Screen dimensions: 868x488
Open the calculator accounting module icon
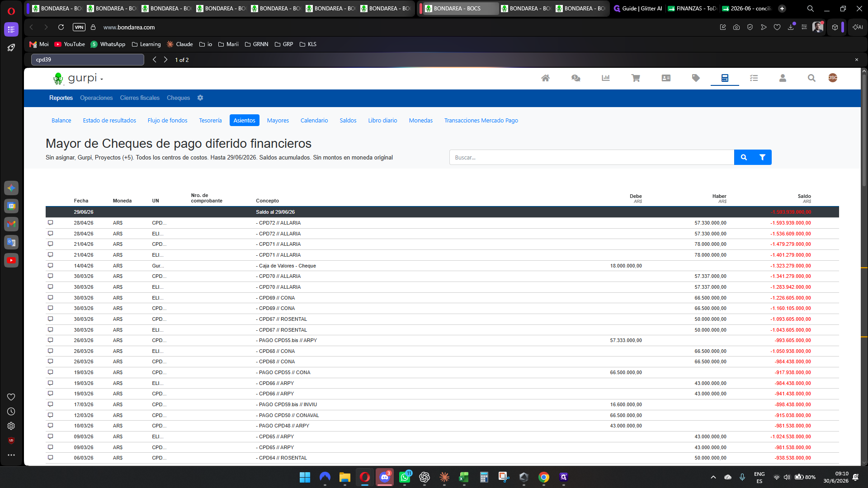coord(725,78)
